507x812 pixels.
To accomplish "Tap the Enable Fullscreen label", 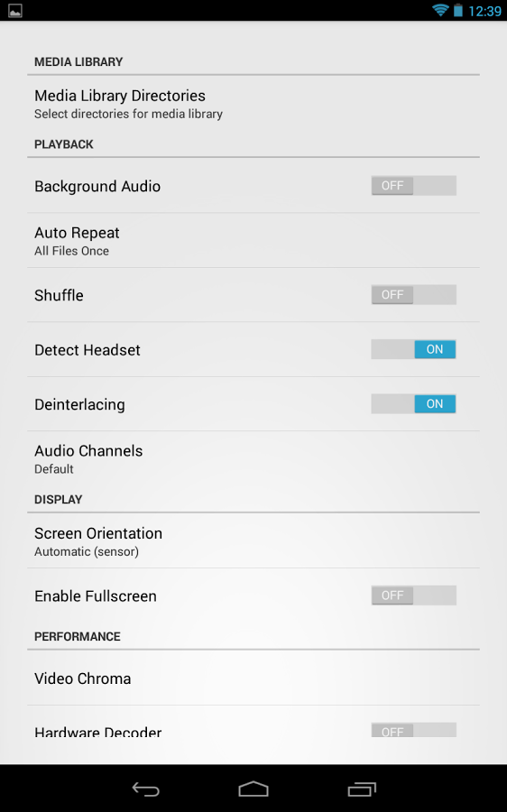I will (x=96, y=596).
